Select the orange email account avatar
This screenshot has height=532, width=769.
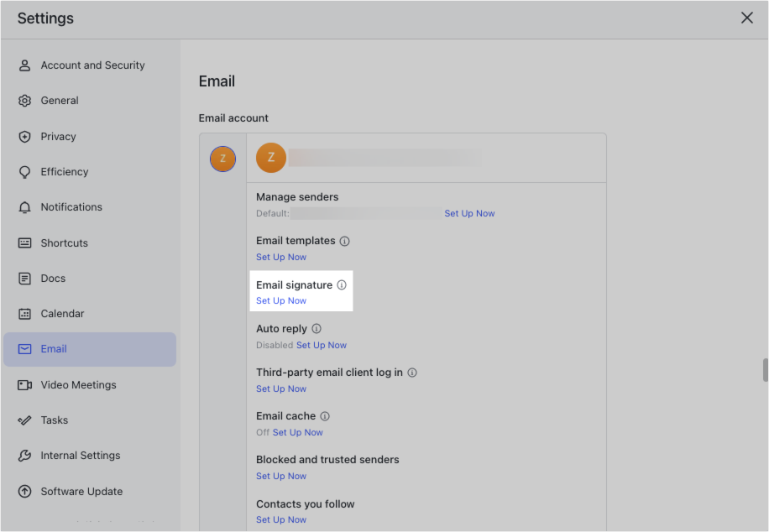(270, 157)
